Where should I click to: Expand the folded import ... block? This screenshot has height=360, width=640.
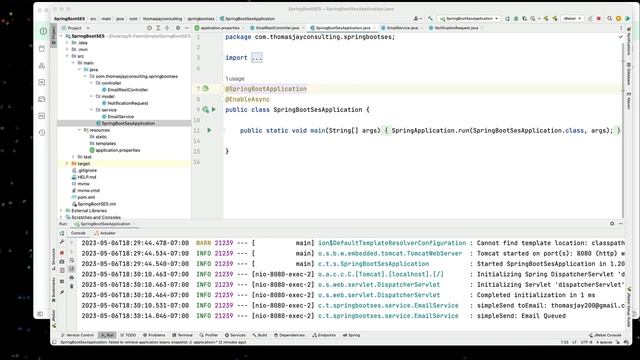click(257, 58)
